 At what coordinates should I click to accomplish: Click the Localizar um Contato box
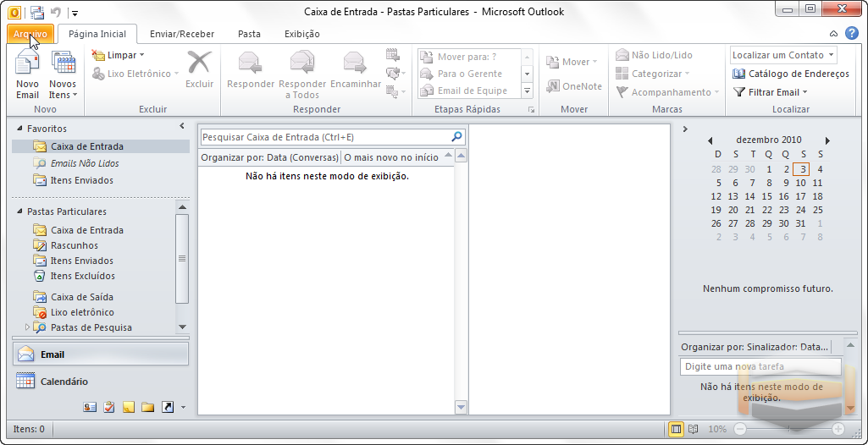click(783, 55)
